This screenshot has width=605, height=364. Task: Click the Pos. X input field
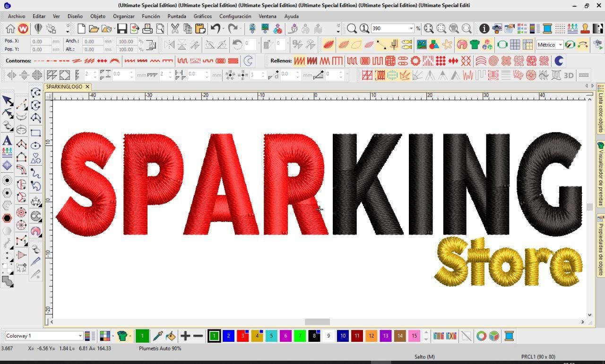pos(41,42)
